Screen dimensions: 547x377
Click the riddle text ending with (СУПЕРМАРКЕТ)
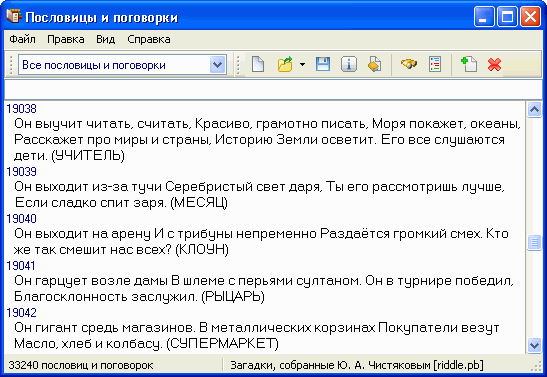[257, 336]
